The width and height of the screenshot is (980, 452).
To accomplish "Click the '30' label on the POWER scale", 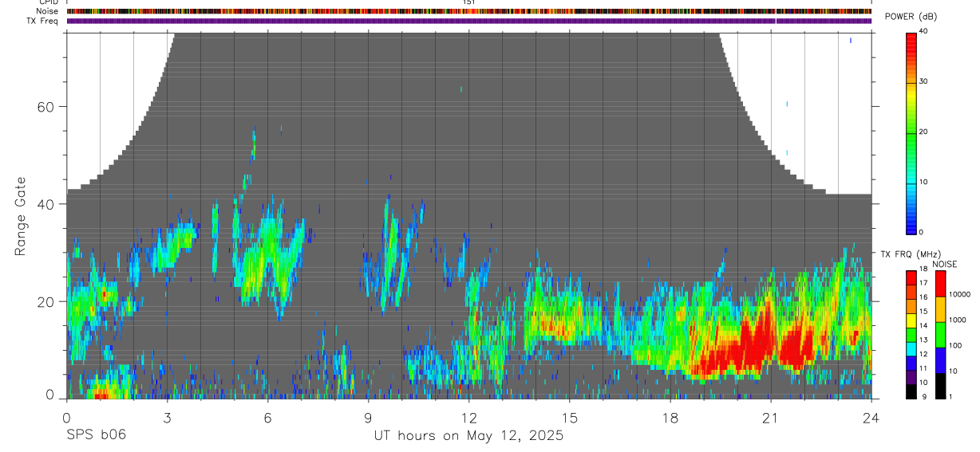I will click(x=924, y=82).
